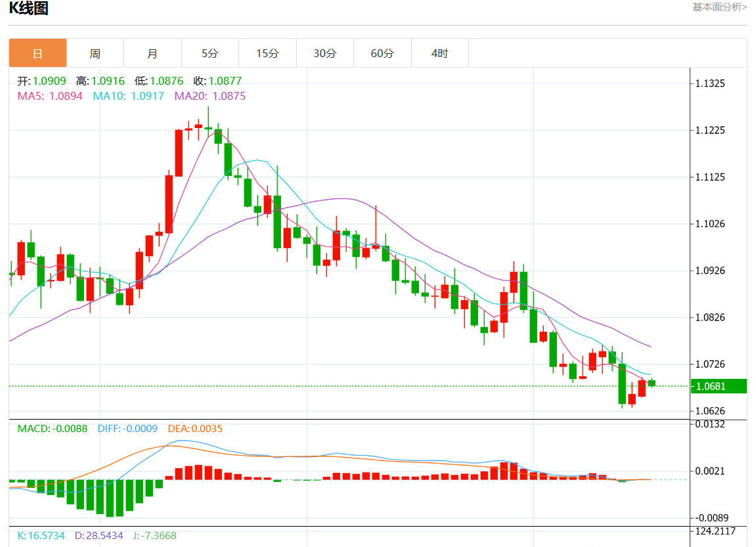Switch to the 4时 chart tab

(x=439, y=53)
